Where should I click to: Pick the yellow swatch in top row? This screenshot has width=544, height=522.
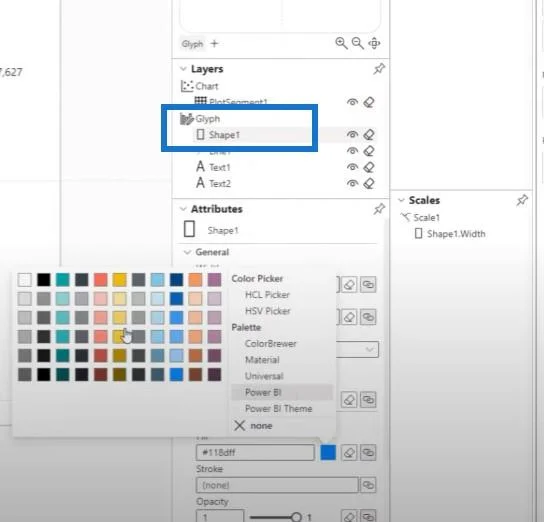click(x=119, y=280)
